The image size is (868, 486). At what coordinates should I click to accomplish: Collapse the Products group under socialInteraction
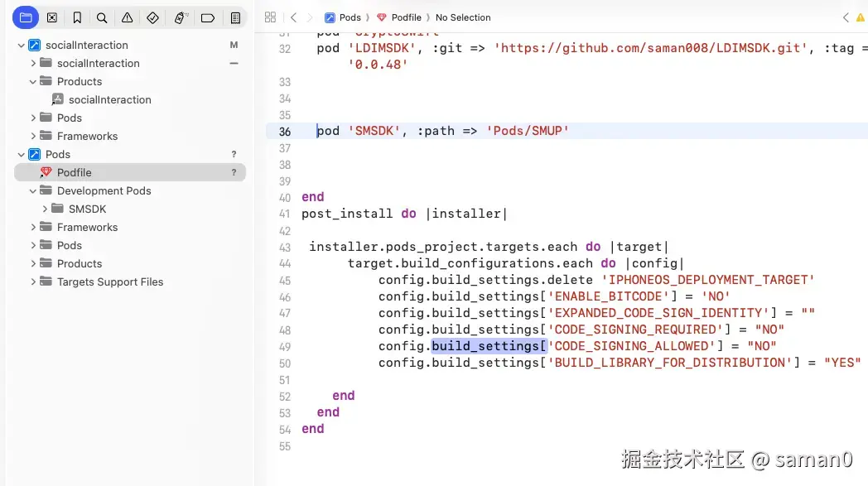click(33, 81)
